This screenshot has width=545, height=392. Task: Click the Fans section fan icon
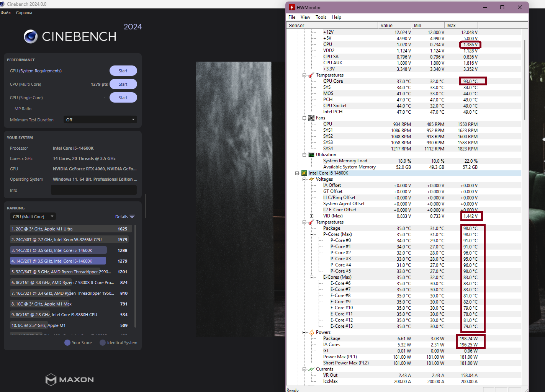[311, 118]
